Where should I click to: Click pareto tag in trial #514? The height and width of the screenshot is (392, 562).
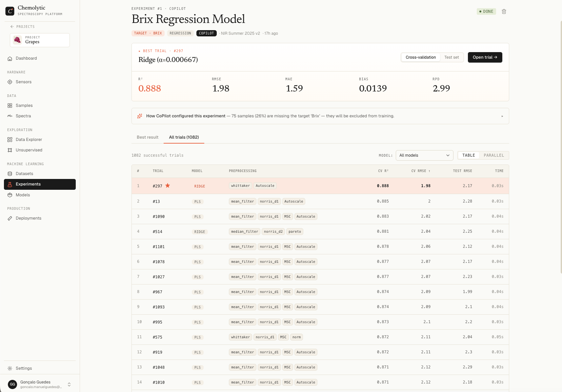tap(295, 232)
